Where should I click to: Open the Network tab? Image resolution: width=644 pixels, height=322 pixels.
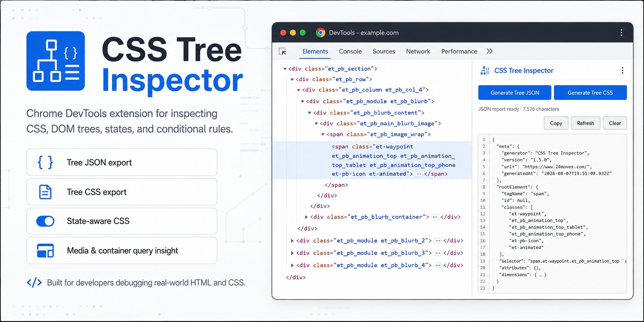418,51
